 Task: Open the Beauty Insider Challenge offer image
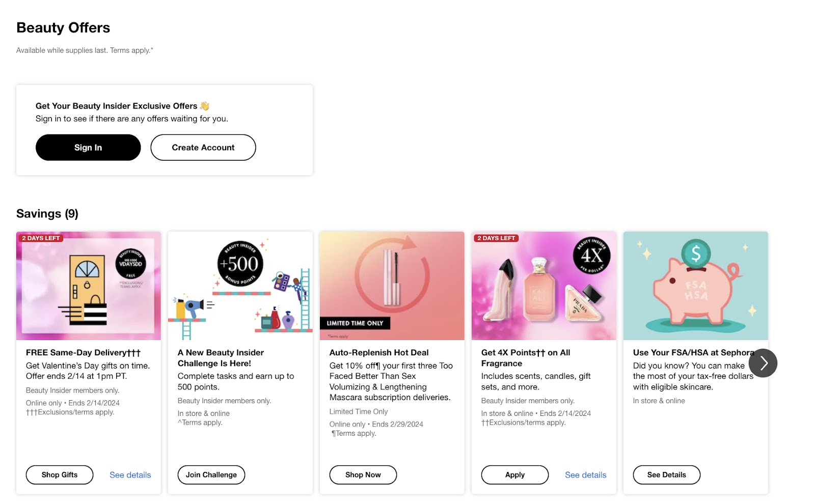pos(240,286)
